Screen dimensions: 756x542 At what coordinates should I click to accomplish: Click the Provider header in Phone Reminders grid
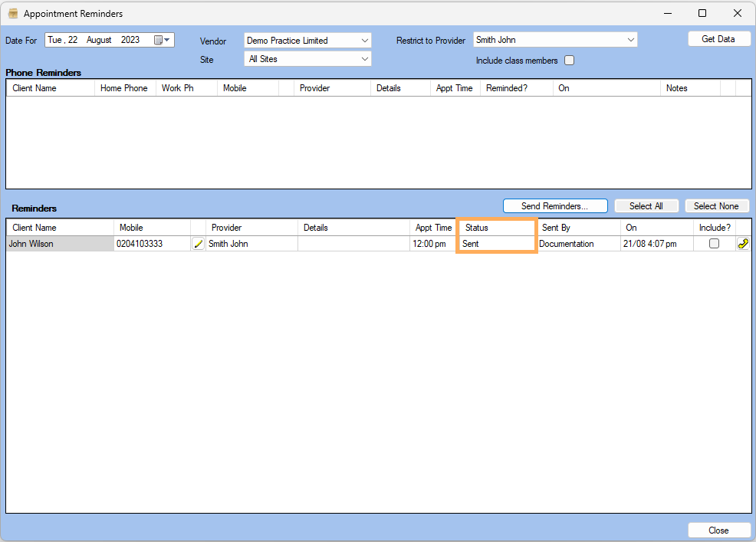332,88
